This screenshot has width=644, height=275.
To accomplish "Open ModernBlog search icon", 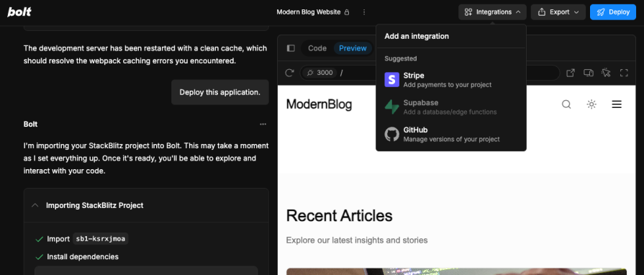I will pos(566,104).
